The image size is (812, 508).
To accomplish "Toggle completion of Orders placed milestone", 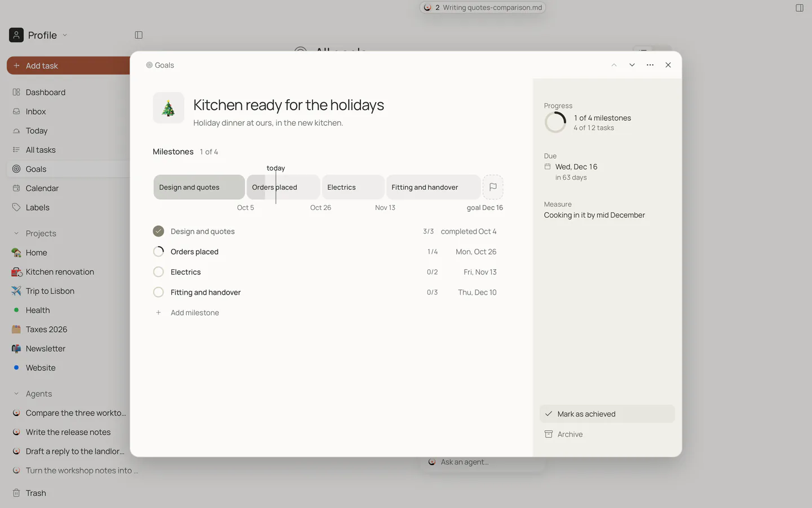I will [x=158, y=252].
